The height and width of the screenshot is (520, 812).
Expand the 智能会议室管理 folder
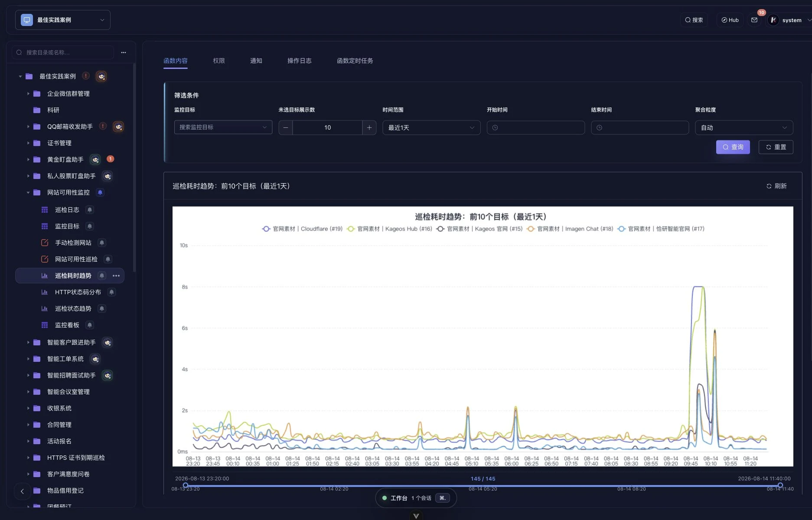pyautogui.click(x=28, y=392)
